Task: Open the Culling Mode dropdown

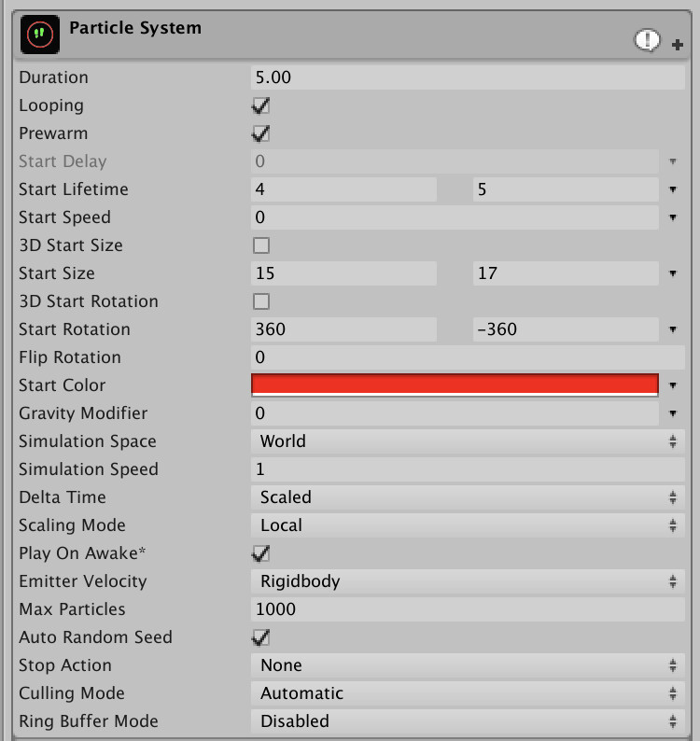Action: (x=468, y=693)
